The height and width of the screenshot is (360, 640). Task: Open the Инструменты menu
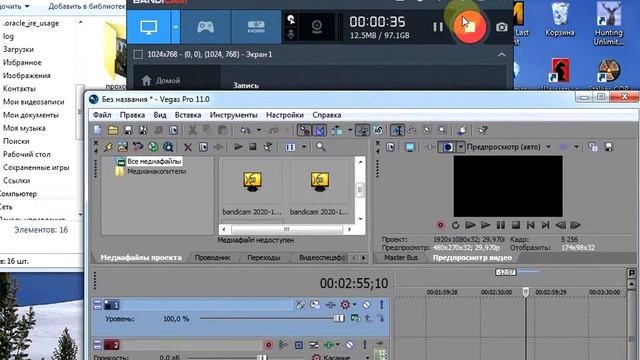233,115
